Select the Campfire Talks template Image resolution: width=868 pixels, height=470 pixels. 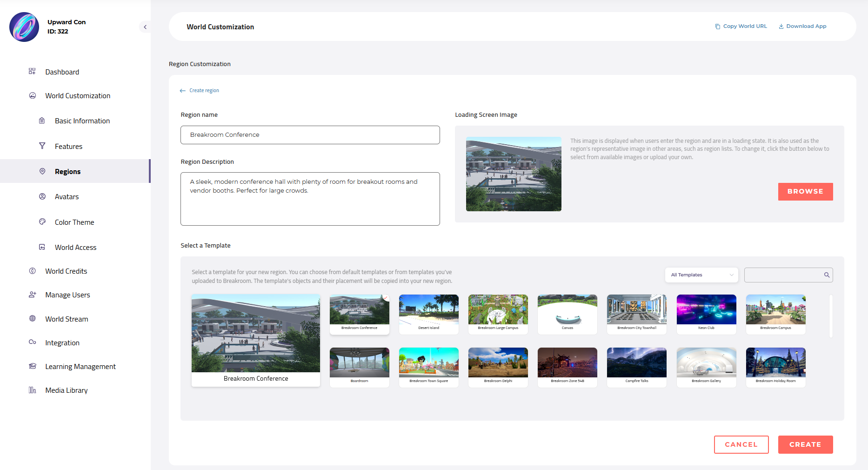coord(637,367)
